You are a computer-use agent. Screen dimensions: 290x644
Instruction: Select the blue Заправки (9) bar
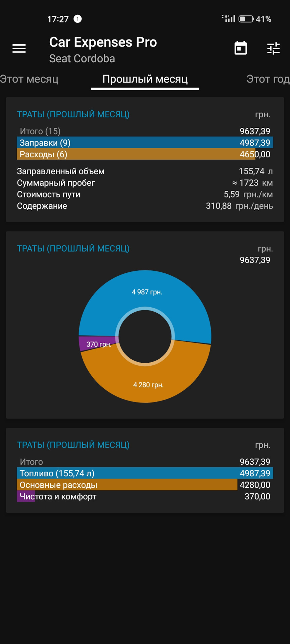145,143
